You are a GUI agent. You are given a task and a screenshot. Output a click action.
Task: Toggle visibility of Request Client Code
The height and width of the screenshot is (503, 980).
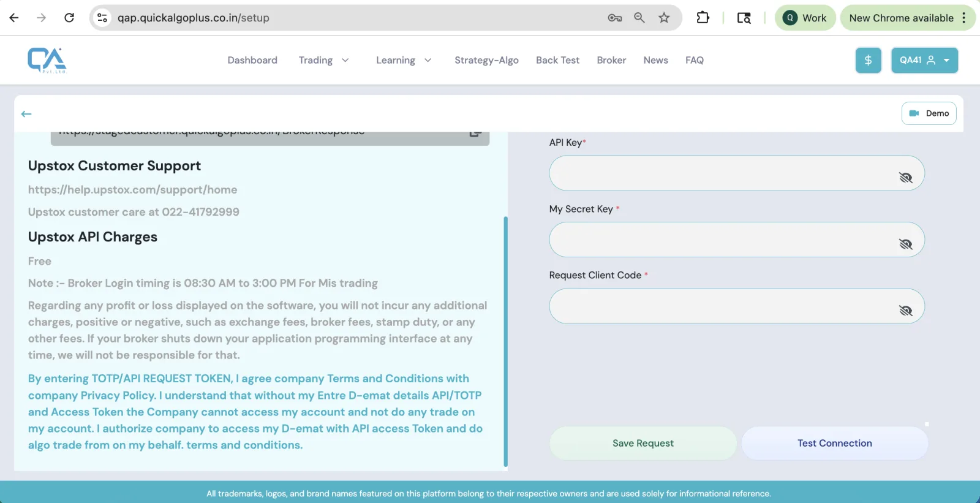[x=905, y=311]
